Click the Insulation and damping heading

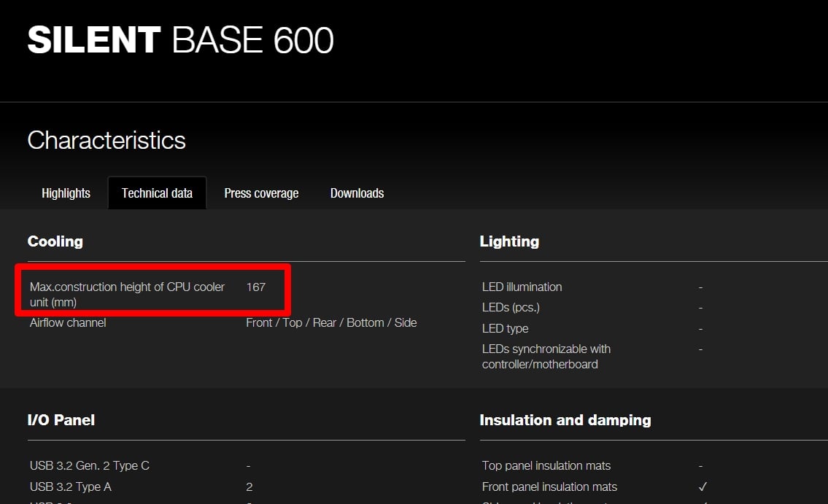(x=565, y=420)
